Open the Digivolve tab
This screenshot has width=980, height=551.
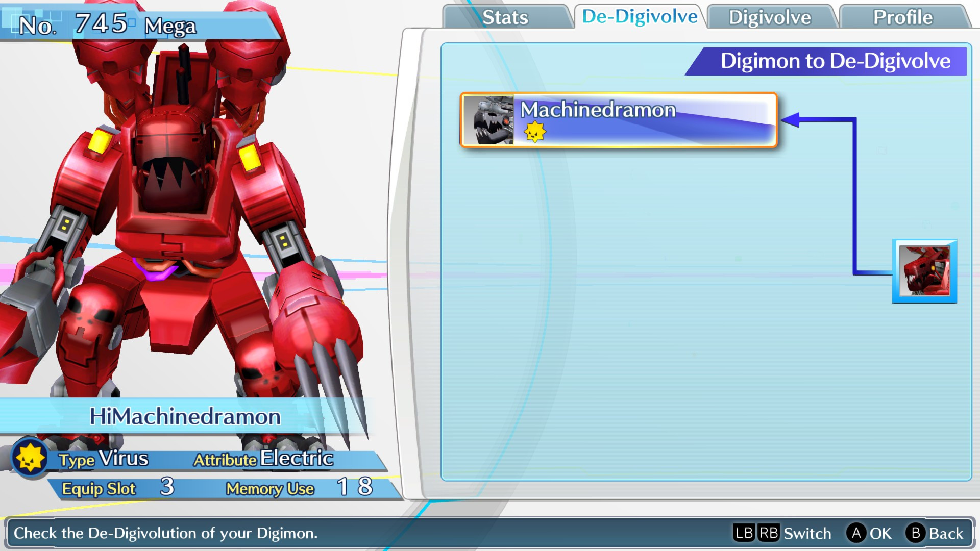(x=771, y=17)
